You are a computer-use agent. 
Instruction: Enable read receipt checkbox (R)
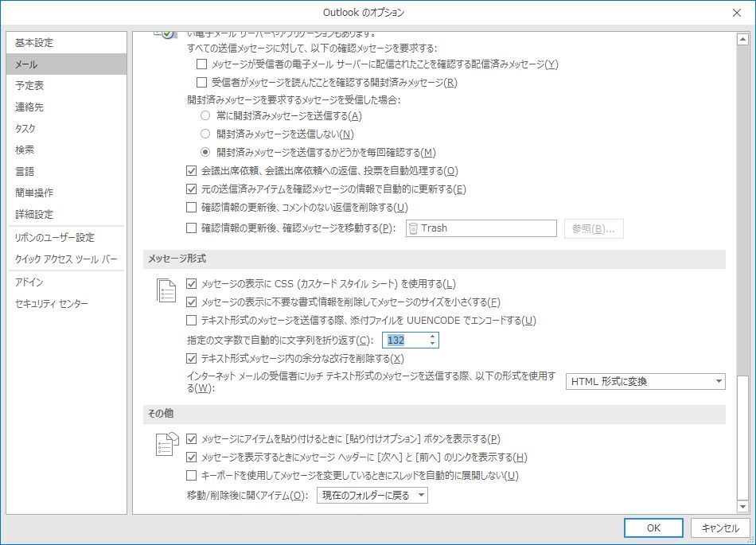(x=201, y=83)
